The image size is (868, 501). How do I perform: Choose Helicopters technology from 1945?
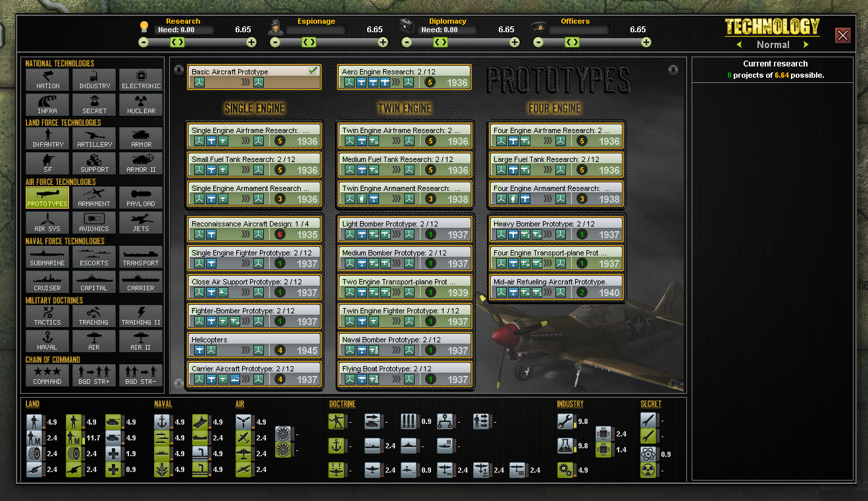[x=254, y=345]
